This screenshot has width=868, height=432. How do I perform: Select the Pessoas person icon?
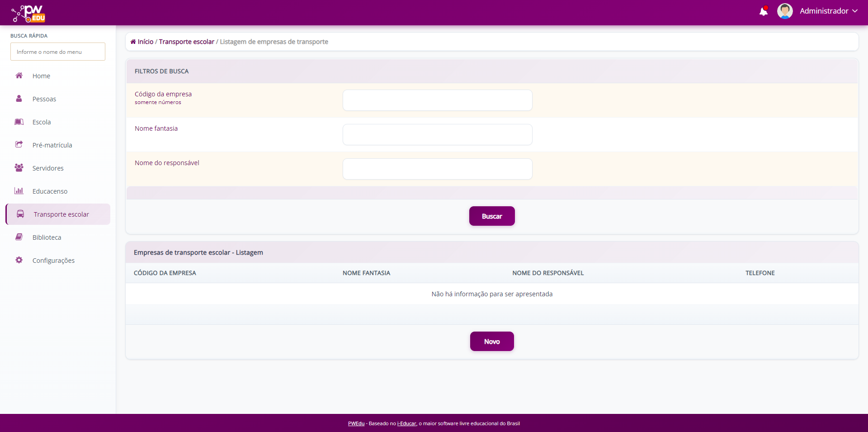[19, 99]
